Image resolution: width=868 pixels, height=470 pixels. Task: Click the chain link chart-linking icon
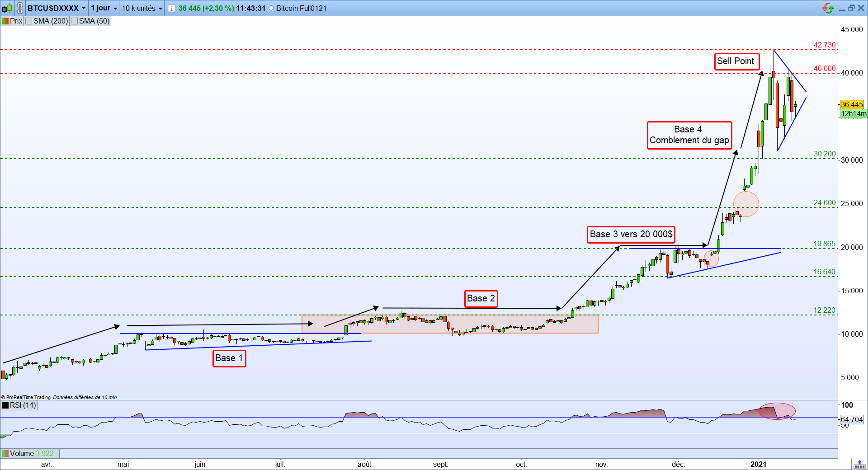tap(20, 8)
